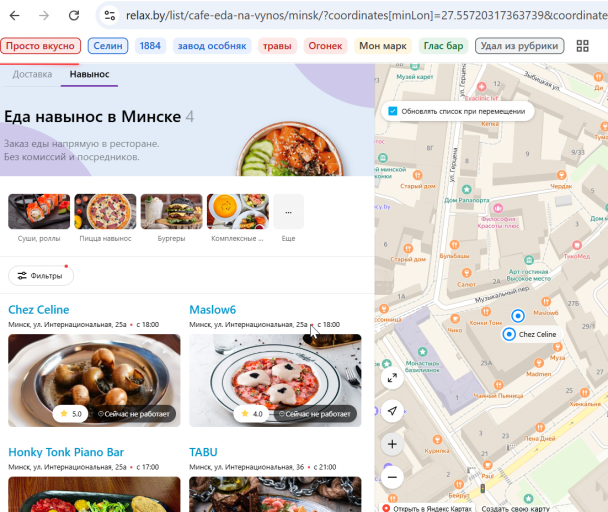Click the 'ТикоМед' map pin
This screenshot has height=512, width=608.
click(577, 245)
